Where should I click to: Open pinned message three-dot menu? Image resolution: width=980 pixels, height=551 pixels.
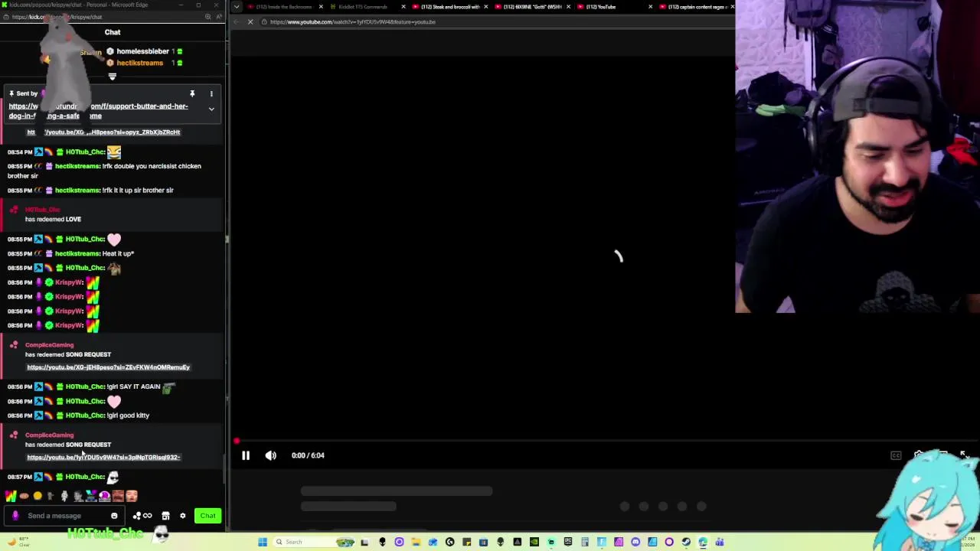[211, 94]
